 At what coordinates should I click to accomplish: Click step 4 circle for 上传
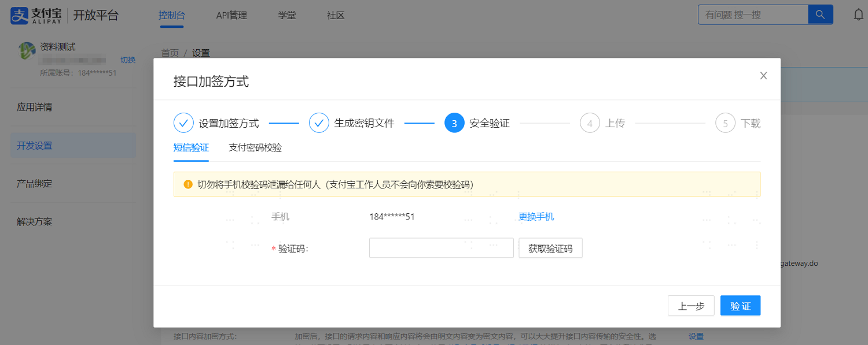[590, 123]
